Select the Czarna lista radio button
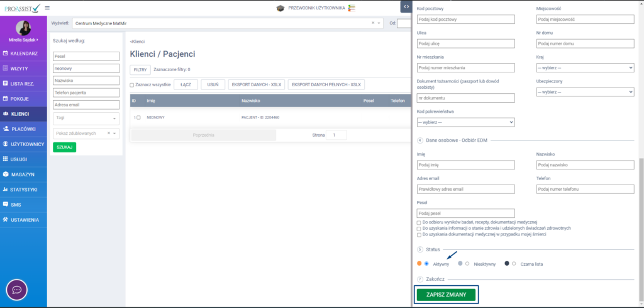The image size is (644, 308). click(514, 263)
